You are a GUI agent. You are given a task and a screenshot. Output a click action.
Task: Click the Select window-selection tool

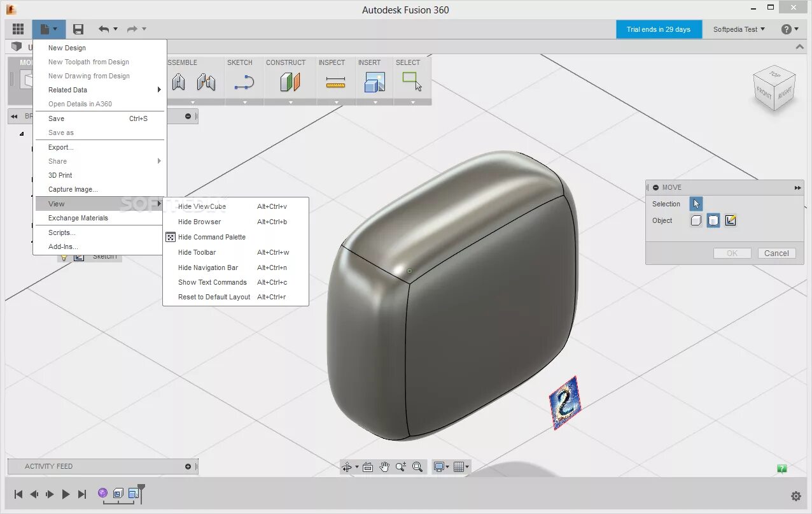coord(412,82)
